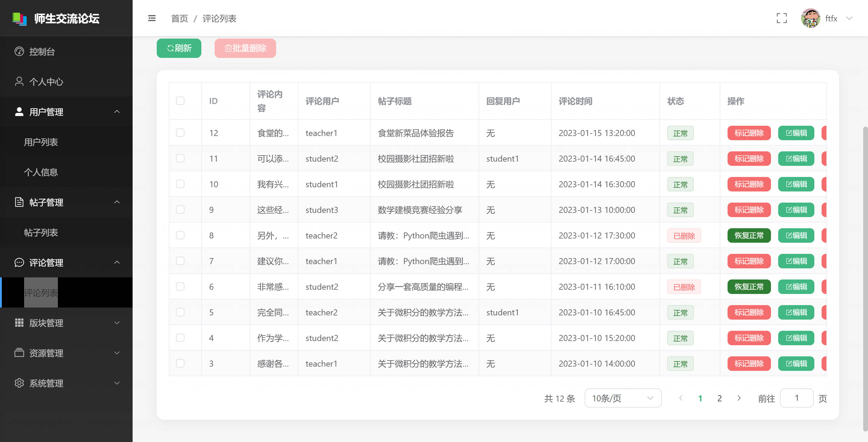868x442 pixels.
Task: Click the 个人中心 user outline icon
Action: pos(19,82)
